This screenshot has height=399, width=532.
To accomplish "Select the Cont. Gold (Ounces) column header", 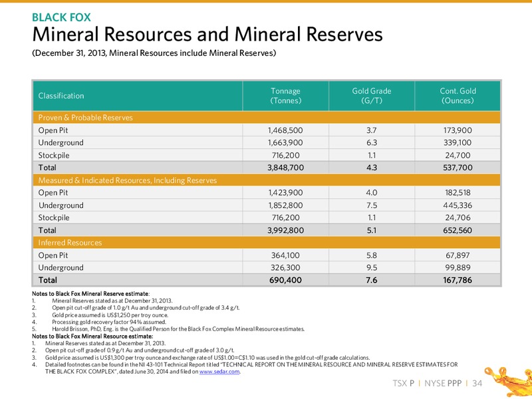I will point(458,96).
